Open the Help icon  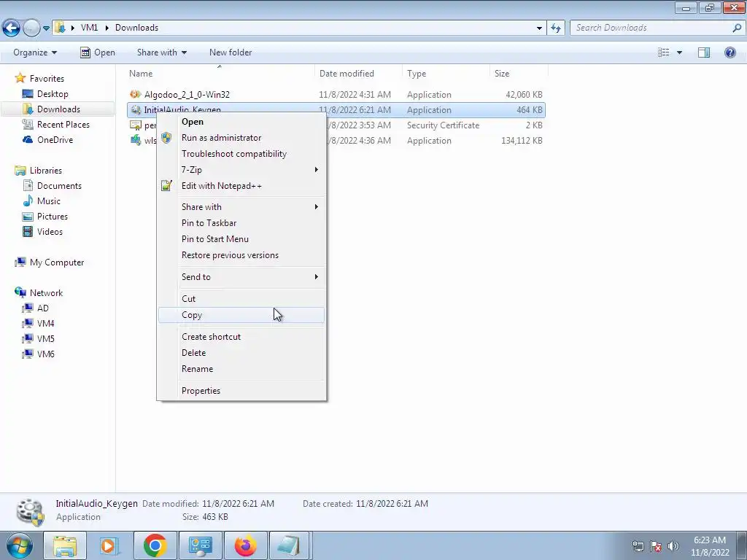[x=729, y=52]
